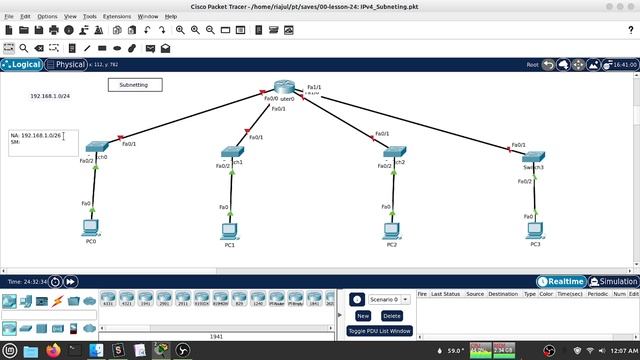Select the End Devices category icon
This screenshot has width=640, height=360.
[x=25, y=301]
